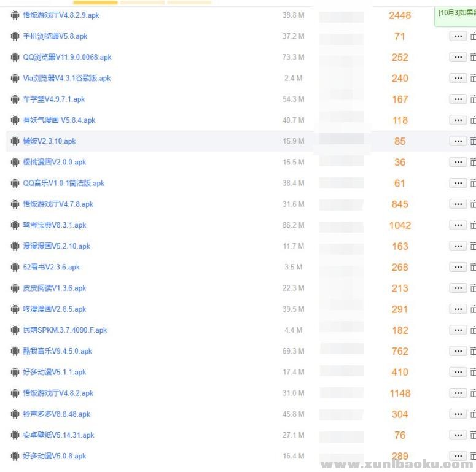The width and height of the screenshot is (476, 472).
Task: Click the trash icon for 安卓壁纸V5.14.31.apk
Action: click(x=472, y=435)
